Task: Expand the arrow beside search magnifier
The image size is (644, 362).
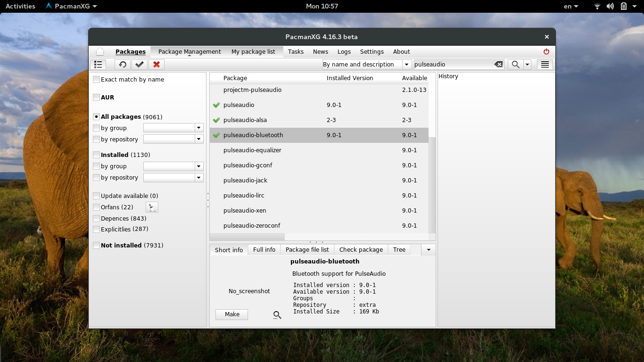Action: tap(527, 65)
